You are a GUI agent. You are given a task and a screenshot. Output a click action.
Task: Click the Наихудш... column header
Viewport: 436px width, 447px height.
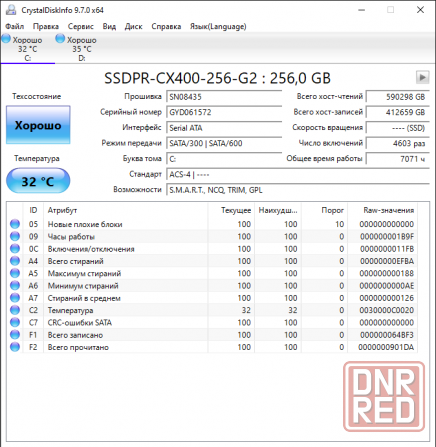coord(278,210)
